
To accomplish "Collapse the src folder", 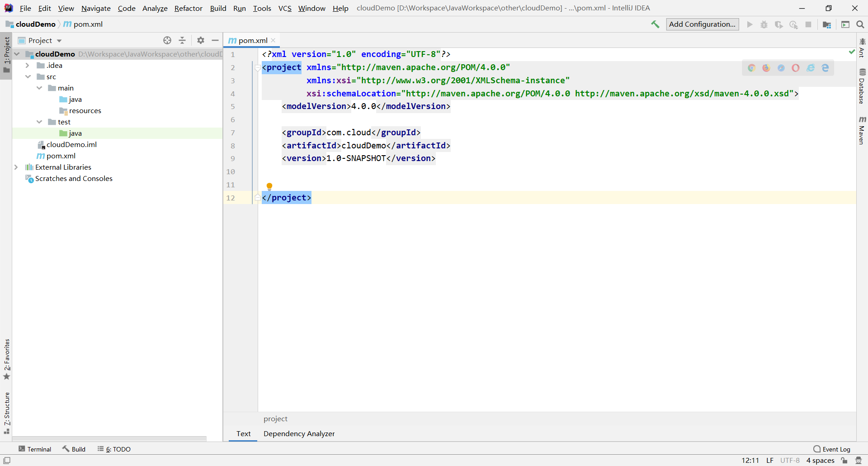I will 28,76.
